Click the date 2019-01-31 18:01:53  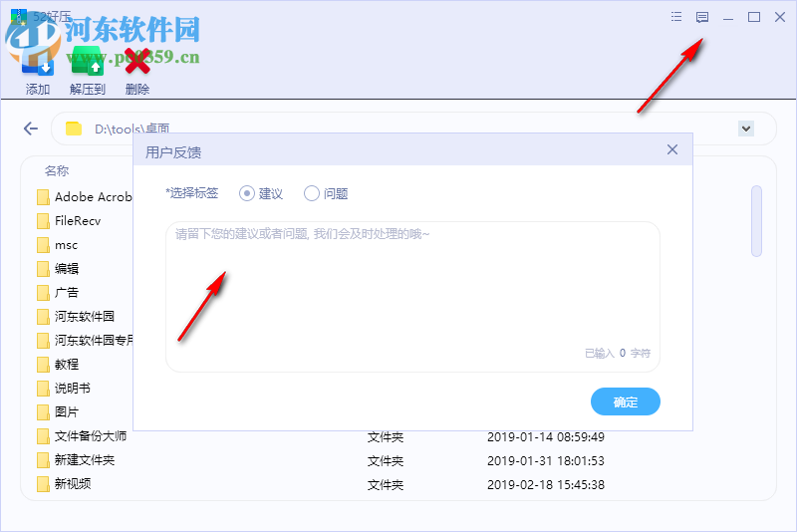click(545, 461)
